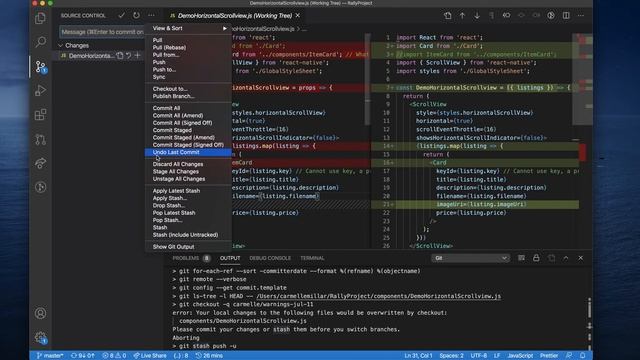Toggle output scroll lock icon
The image size is (640, 360).
tap(536, 258)
